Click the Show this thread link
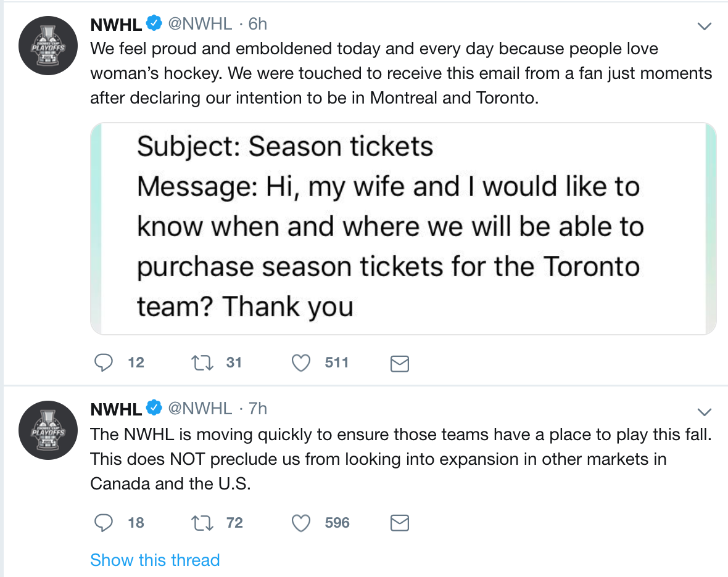 (x=155, y=560)
